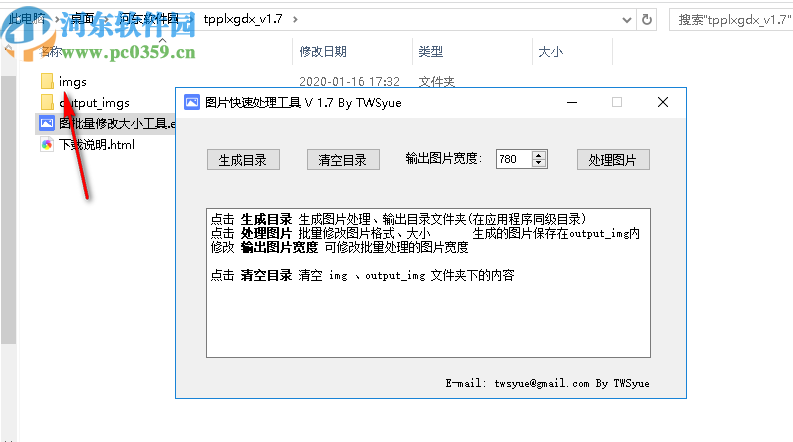Screen dimensions: 793x442
Task: Expand the chevron after tpplxgdx_v1.7 breadcrumb
Action: pyautogui.click(x=295, y=19)
